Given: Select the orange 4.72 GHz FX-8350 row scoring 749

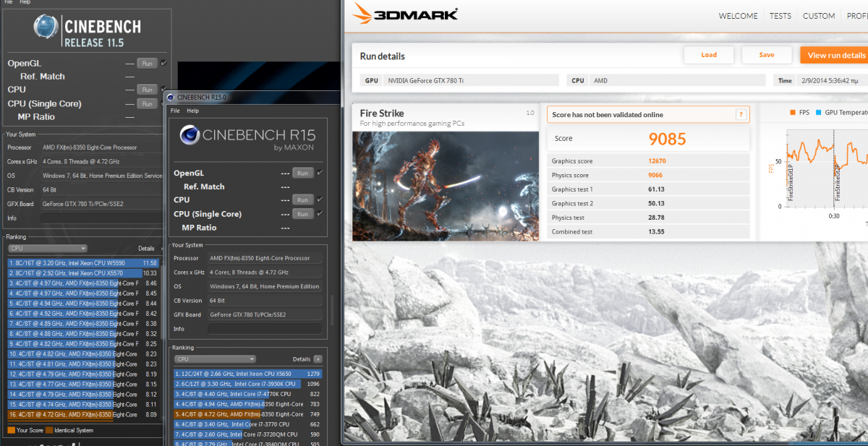Looking at the screenshot, I should 248,414.
